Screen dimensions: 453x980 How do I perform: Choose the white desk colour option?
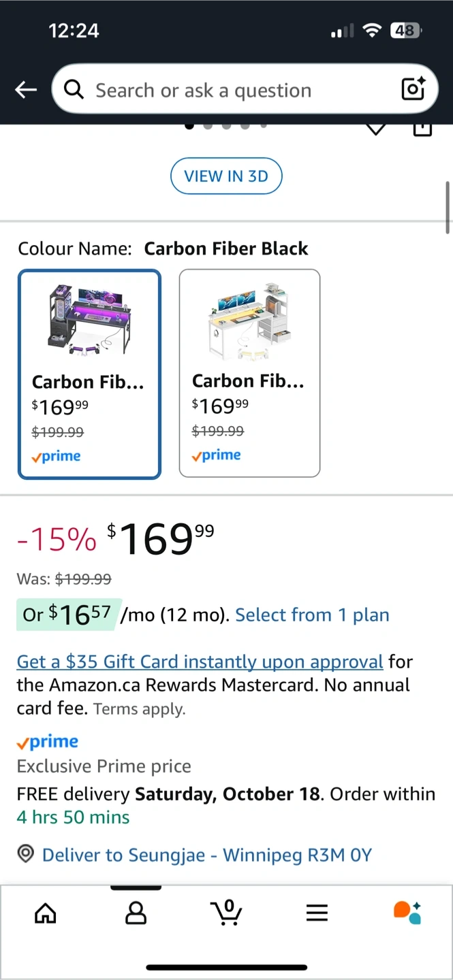point(249,373)
